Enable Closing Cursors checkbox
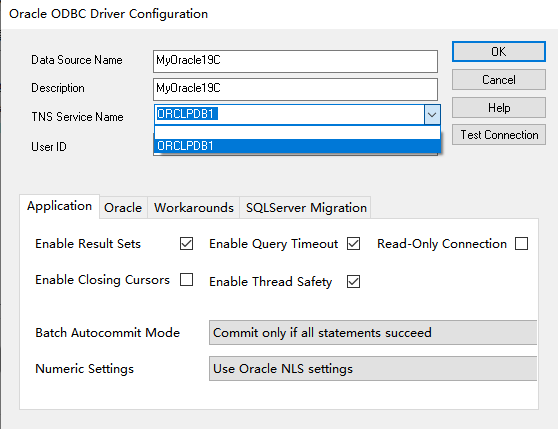This screenshot has height=429, width=558. [x=186, y=280]
